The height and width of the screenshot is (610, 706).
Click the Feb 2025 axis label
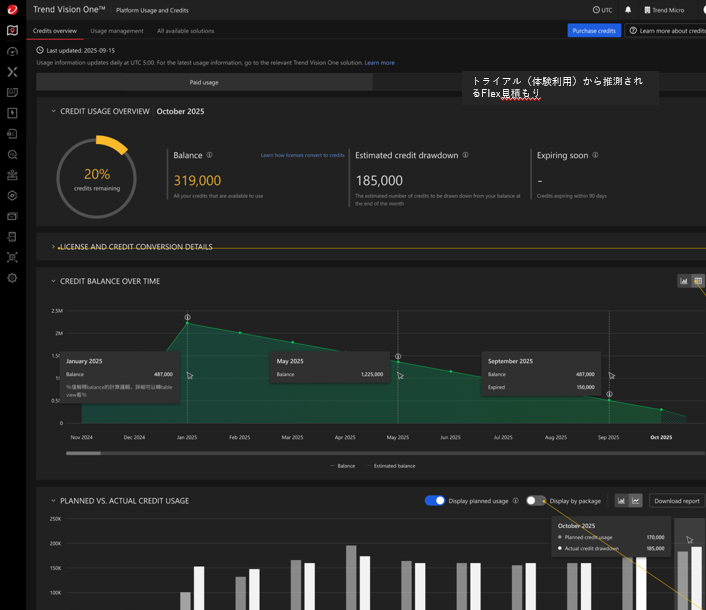(x=240, y=437)
